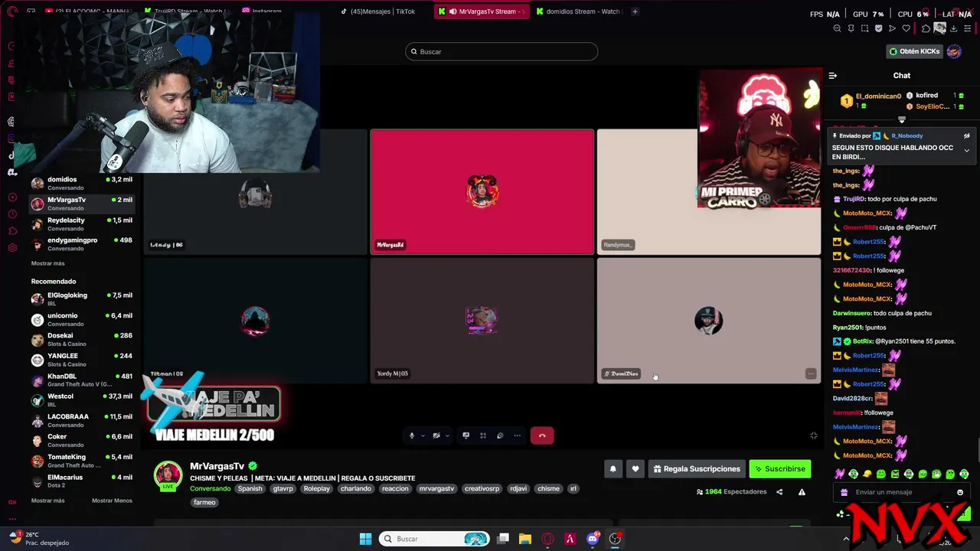This screenshot has width=980, height=551.
Task: Open Reydelacity channel in the sidebar
Action: pos(82,223)
